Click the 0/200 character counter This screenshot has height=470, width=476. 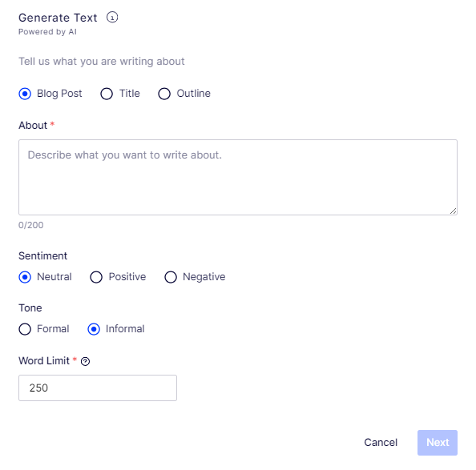(x=31, y=225)
